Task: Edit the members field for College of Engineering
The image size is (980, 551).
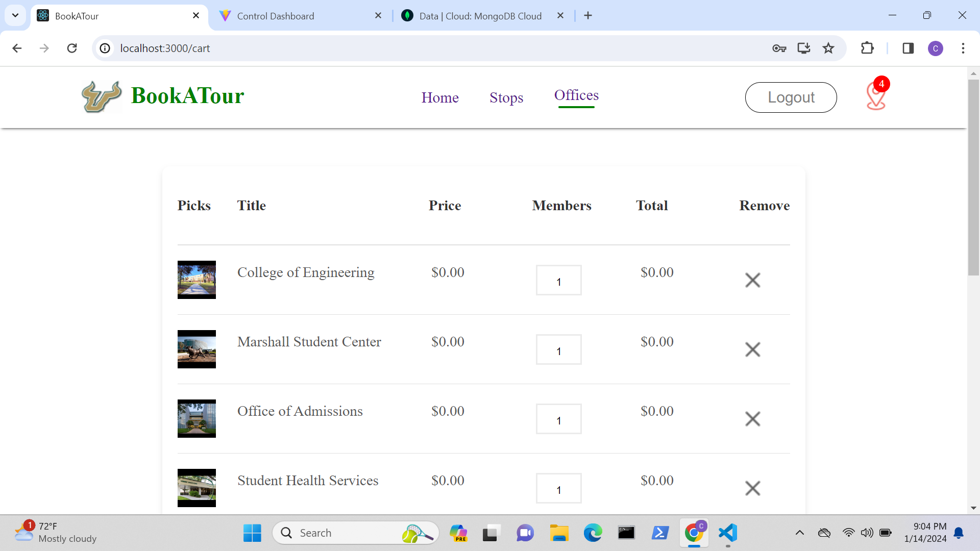Action: point(558,281)
